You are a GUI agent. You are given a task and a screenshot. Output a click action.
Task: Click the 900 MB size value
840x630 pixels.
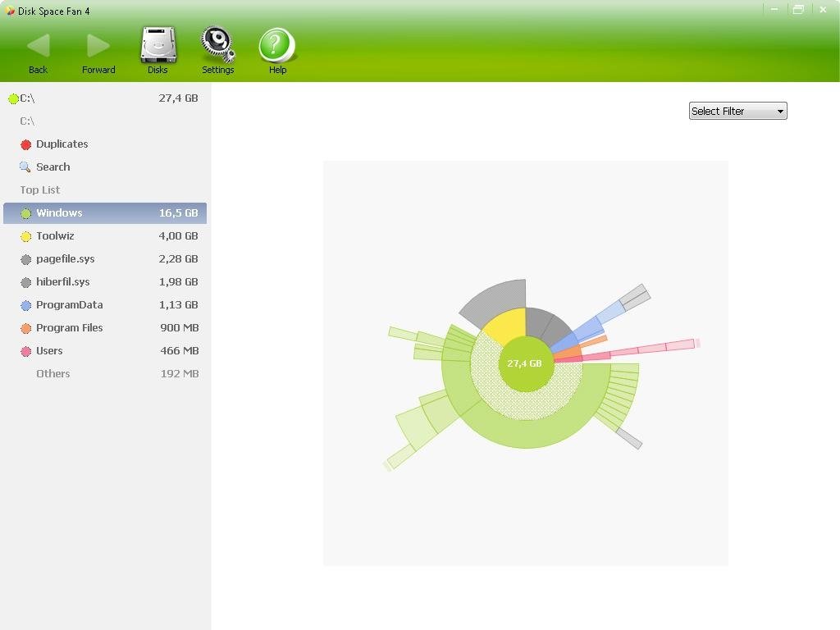click(180, 328)
